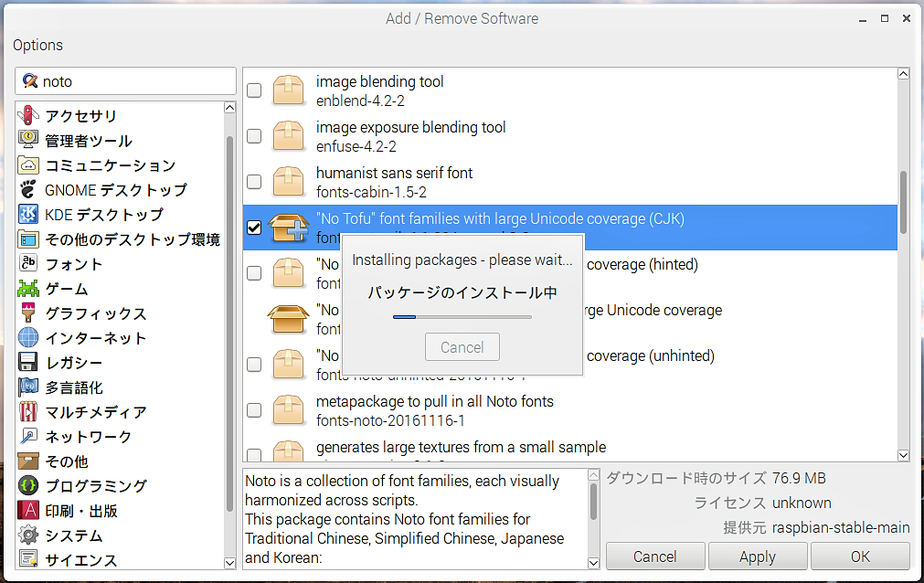Select the 管理者ツール category icon

click(28, 141)
